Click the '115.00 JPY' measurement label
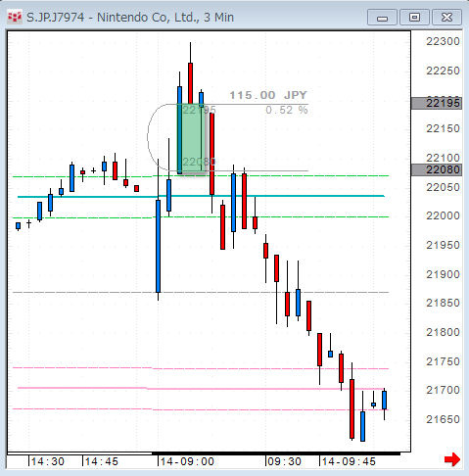The height and width of the screenshot is (476, 469). [x=268, y=95]
